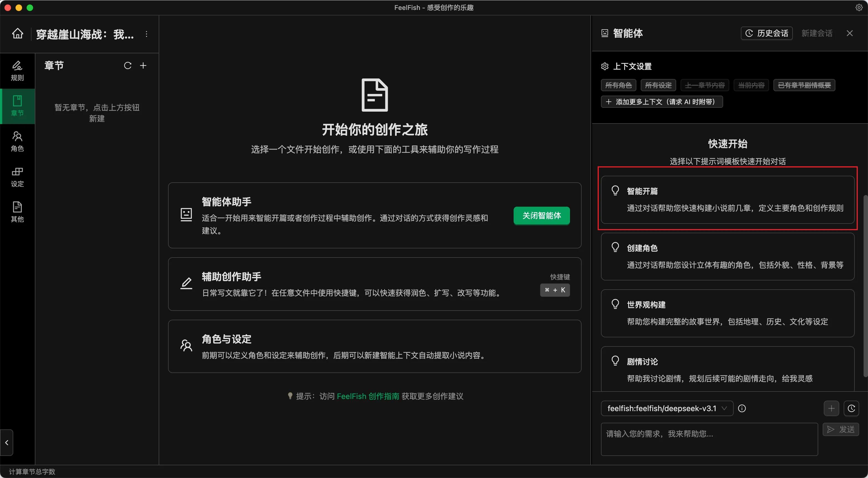Add a new chapter with plus icon
Viewport: 868px width, 478px height.
pyautogui.click(x=143, y=65)
